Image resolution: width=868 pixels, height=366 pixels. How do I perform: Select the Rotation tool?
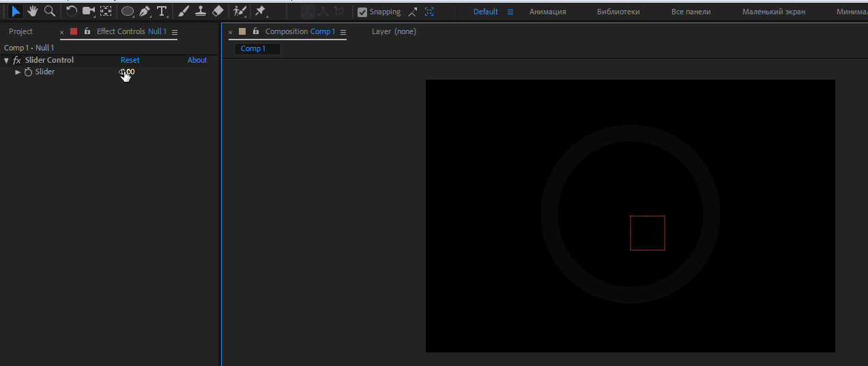click(x=72, y=11)
